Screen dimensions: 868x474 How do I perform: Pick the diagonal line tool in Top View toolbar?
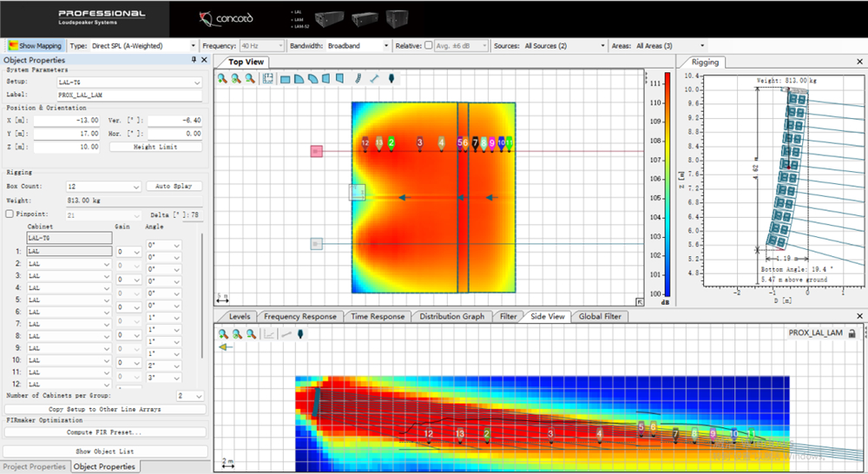point(375,79)
